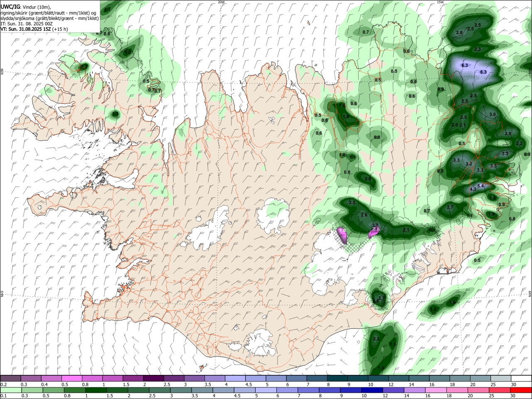
Task: Click the 15W longitude label
Action: pos(440,2)
